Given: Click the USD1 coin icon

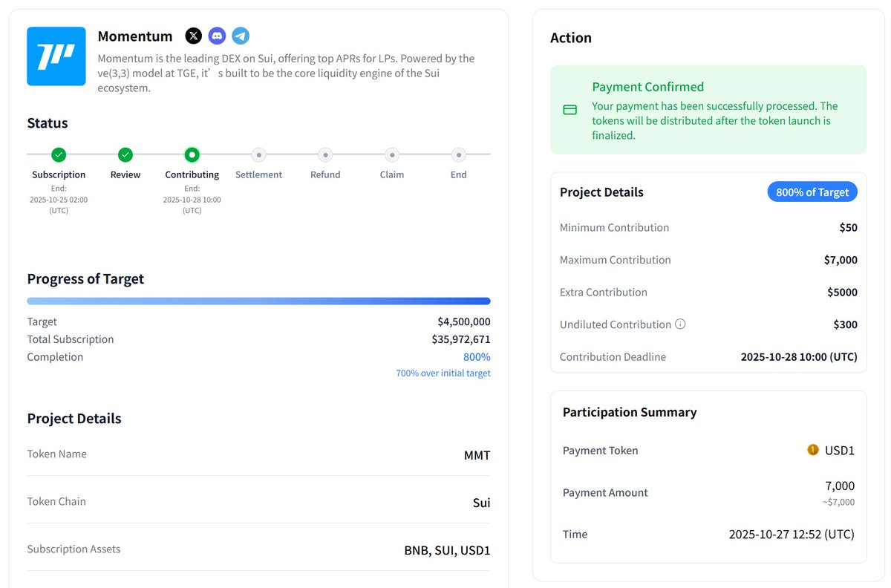Looking at the screenshot, I should (813, 450).
